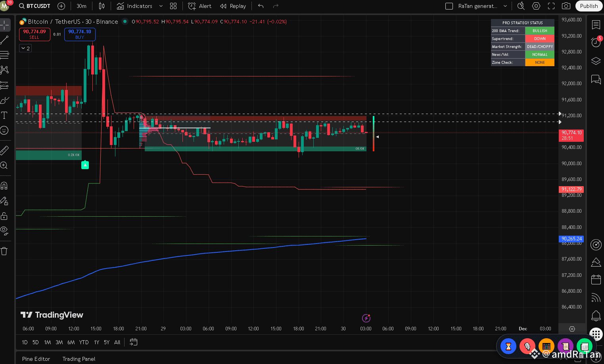604x364 pixels.
Task: Select the crosshair cursor tool
Action: 5,25
